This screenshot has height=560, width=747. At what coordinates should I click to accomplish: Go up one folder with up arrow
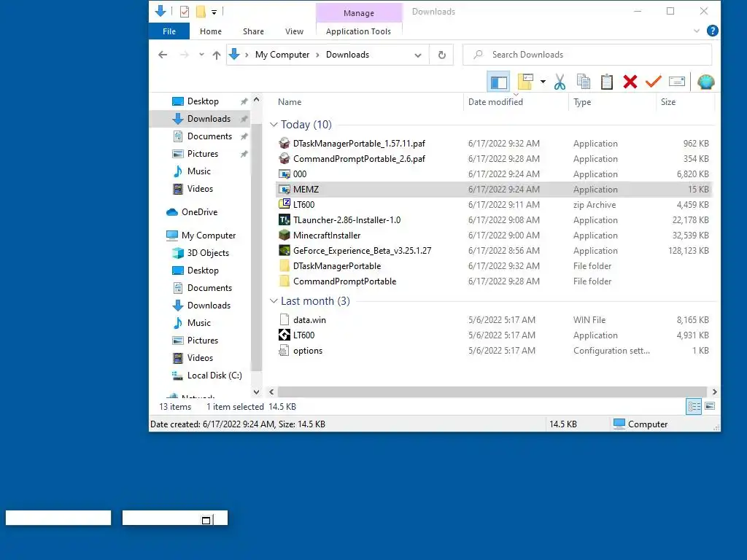(x=216, y=55)
